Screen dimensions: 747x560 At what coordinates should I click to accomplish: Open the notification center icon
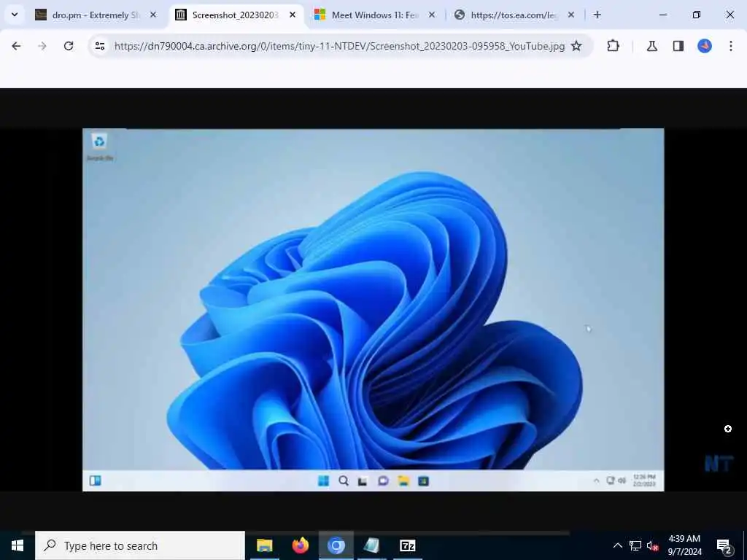[x=724, y=545]
